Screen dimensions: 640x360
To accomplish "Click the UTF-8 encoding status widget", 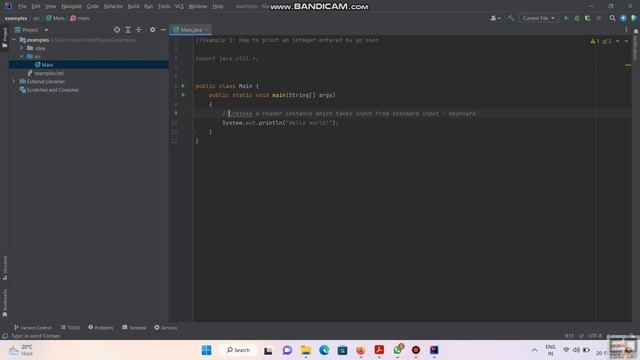I will (x=595, y=336).
